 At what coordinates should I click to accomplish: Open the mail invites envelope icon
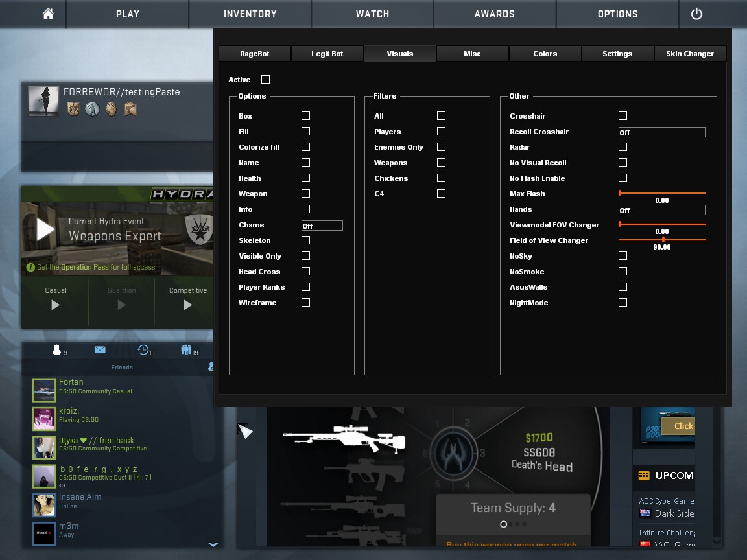click(x=100, y=350)
